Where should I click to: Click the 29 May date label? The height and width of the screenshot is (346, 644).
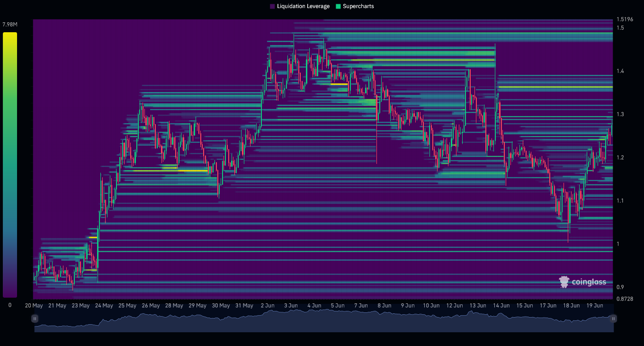pyautogui.click(x=197, y=306)
